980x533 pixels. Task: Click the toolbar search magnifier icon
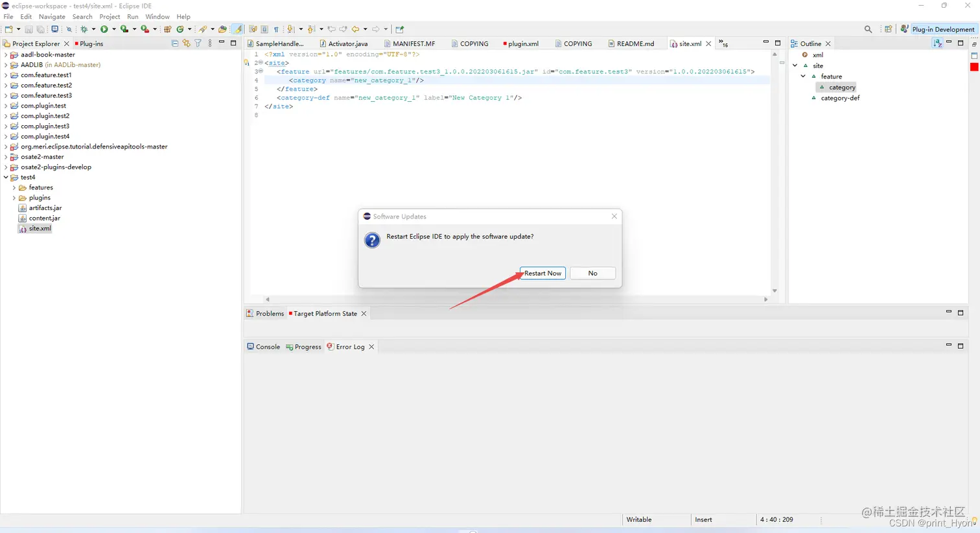869,29
